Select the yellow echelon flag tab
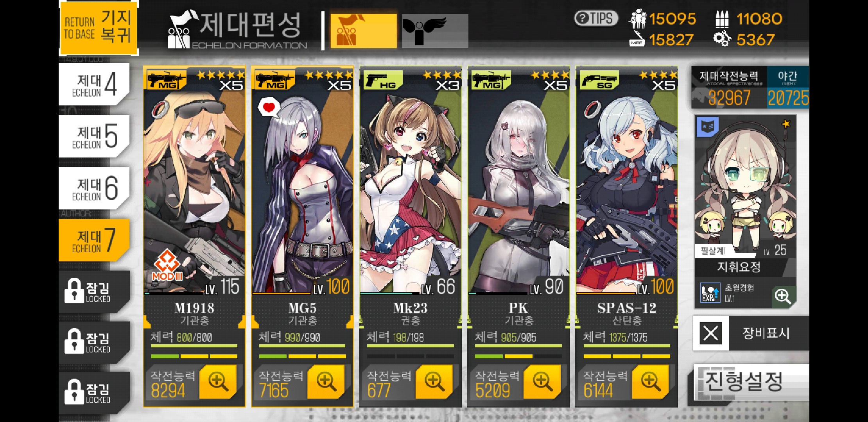This screenshot has width=868, height=422. coord(363,31)
